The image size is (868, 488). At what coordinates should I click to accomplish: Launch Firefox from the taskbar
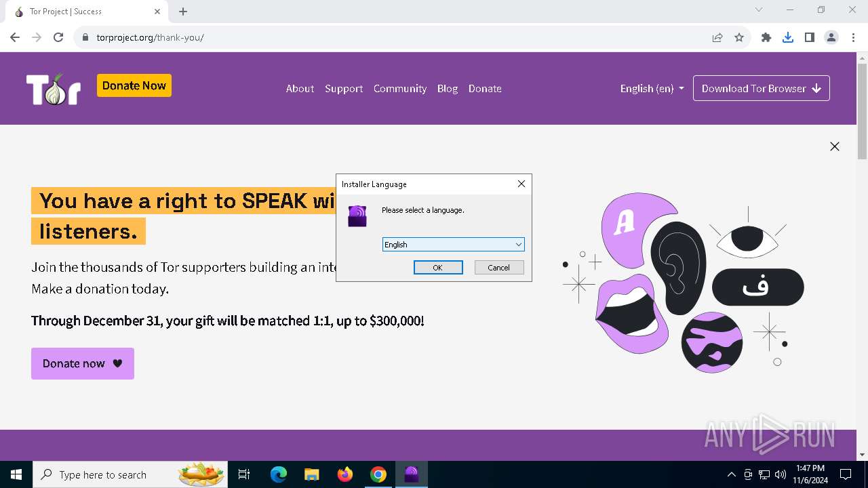[x=345, y=474]
